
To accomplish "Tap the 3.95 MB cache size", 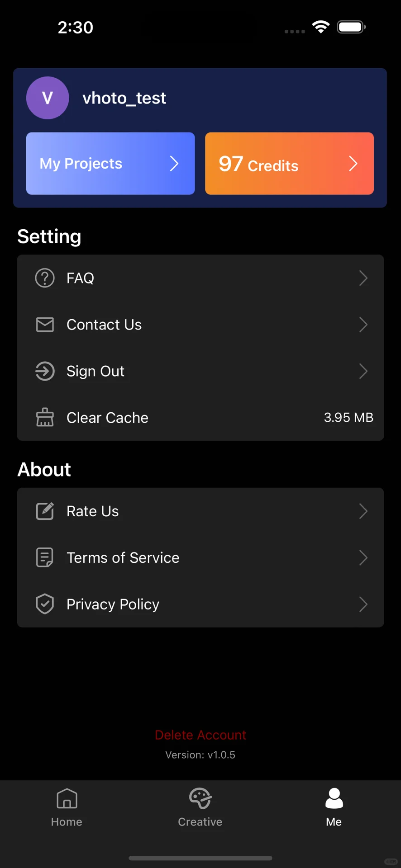I will pyautogui.click(x=348, y=417).
